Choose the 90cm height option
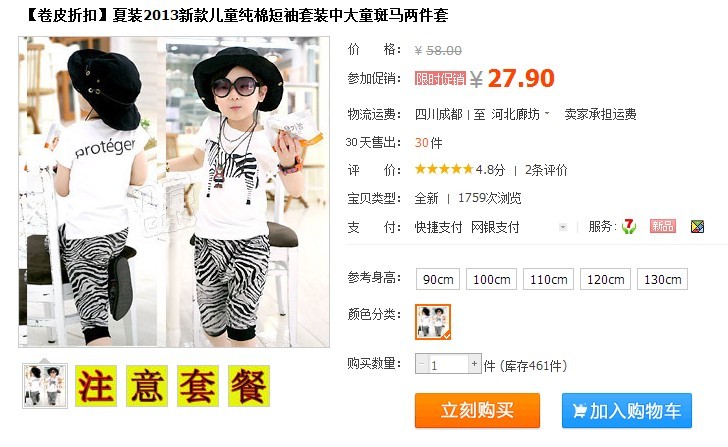Image resolution: width=728 pixels, height=447 pixels. click(438, 279)
